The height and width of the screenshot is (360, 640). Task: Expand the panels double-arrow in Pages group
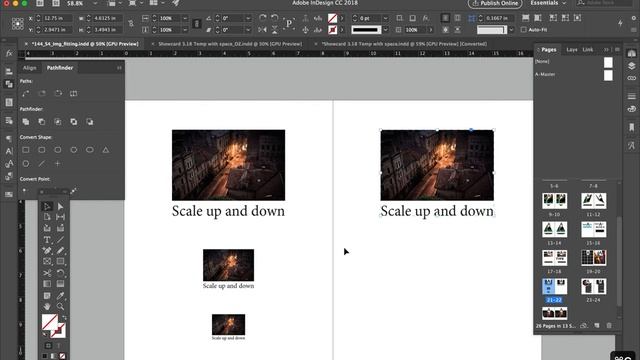tap(606, 49)
